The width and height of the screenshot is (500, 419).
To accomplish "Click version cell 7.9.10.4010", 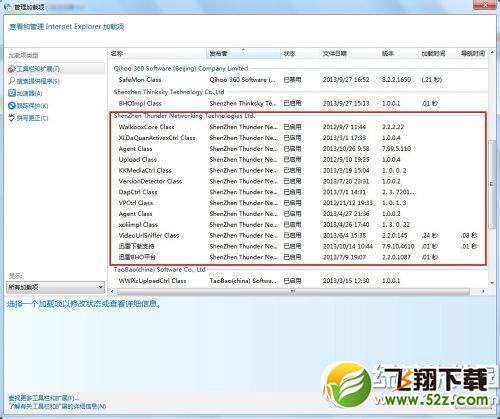I will coord(398,247).
